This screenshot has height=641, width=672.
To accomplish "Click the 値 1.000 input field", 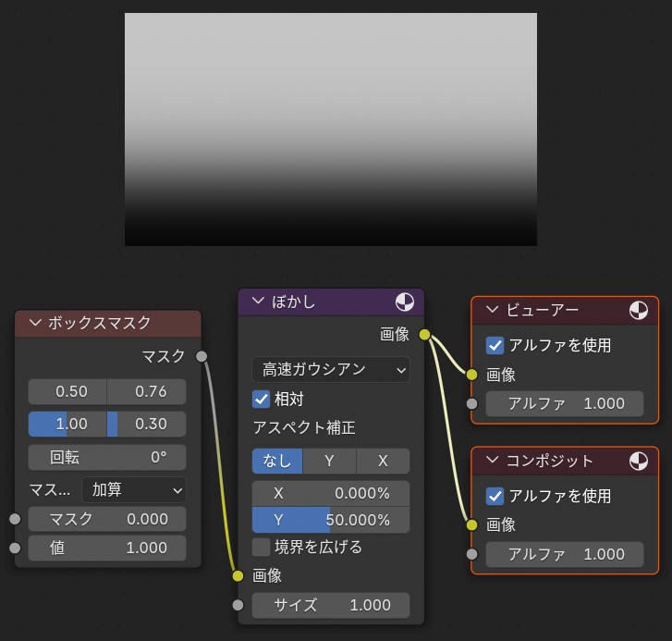I will tap(107, 548).
